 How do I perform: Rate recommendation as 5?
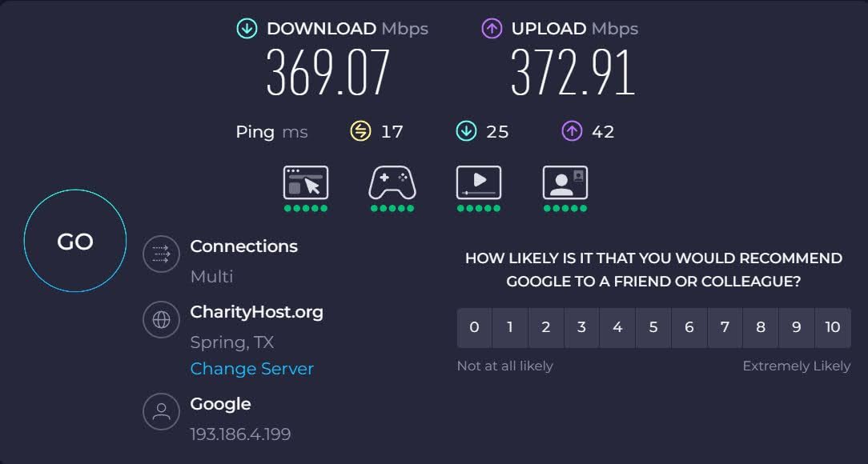pos(653,328)
